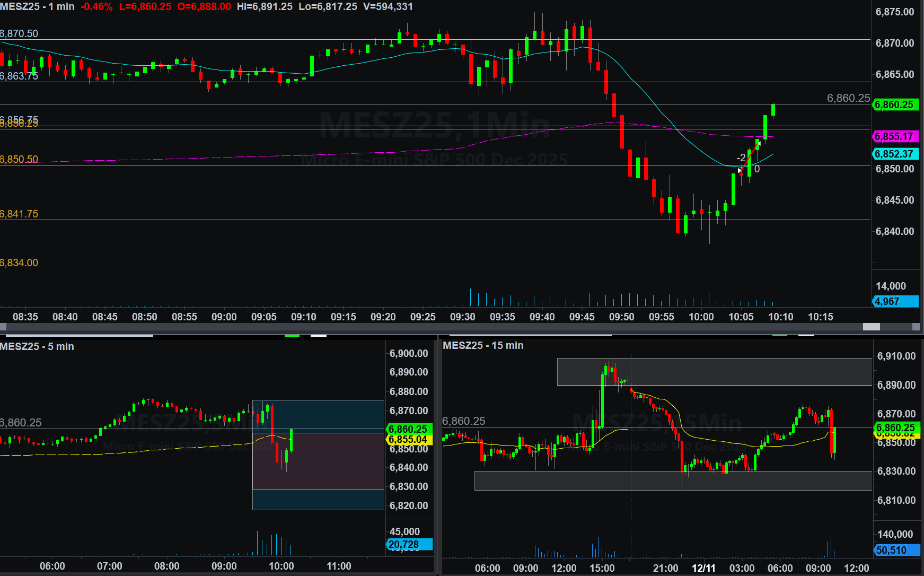The image size is (924, 576).
Task: Click the trade entry arrow marker near 10:05
Action: pos(741,171)
